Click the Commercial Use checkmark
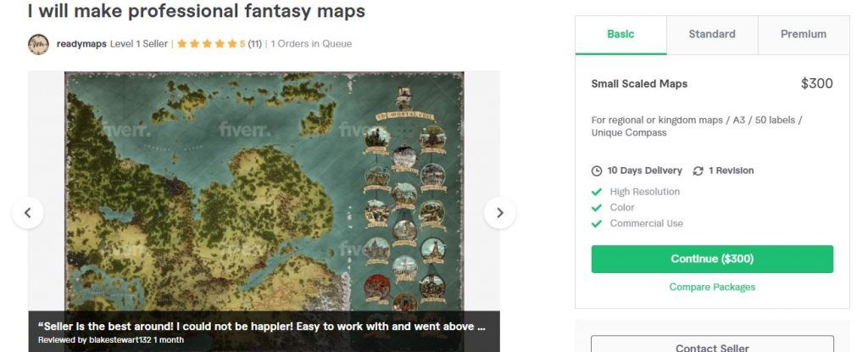Image resolution: width=868 pixels, height=352 pixels. click(x=597, y=223)
